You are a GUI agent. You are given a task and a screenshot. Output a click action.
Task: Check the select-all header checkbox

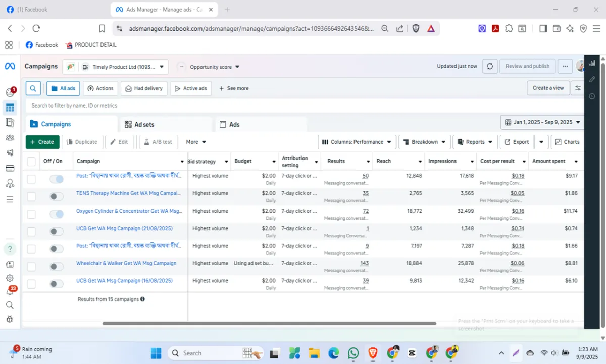pos(31,162)
